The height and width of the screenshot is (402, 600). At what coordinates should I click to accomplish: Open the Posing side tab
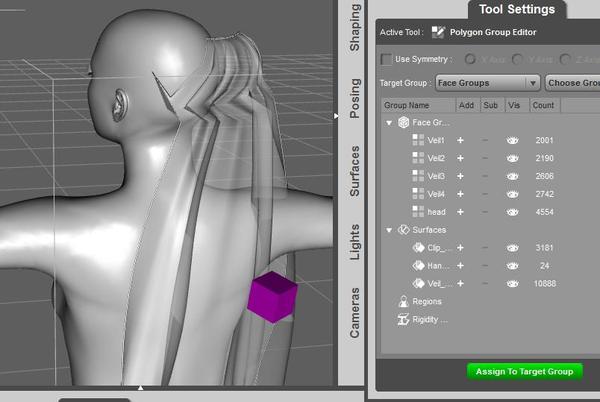[355, 98]
